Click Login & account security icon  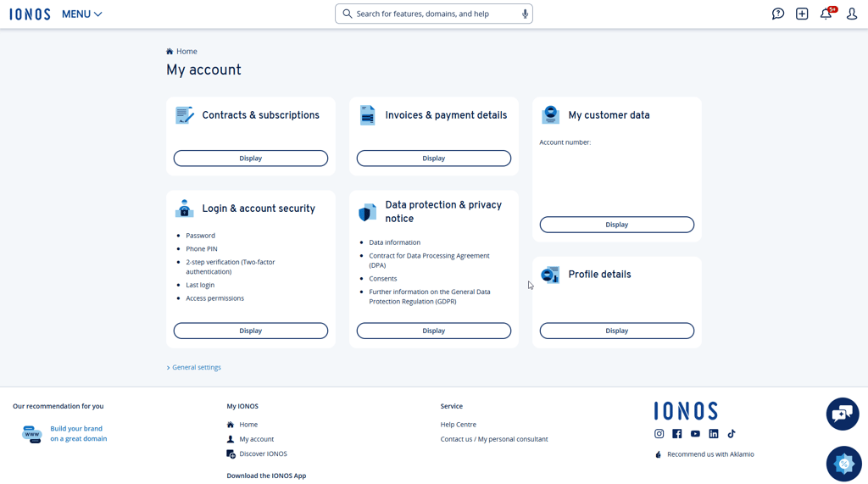coord(184,209)
